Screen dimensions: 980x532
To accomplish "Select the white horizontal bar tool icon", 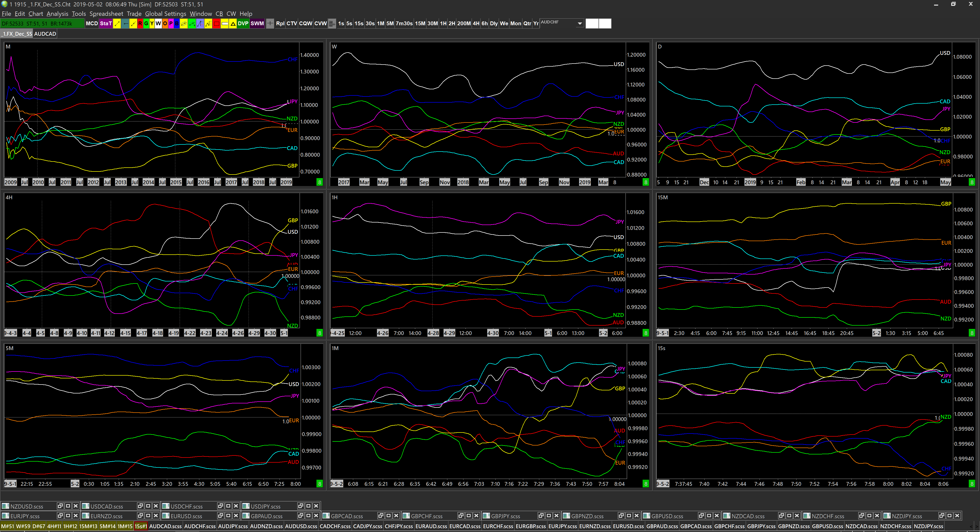I will click(225, 23).
